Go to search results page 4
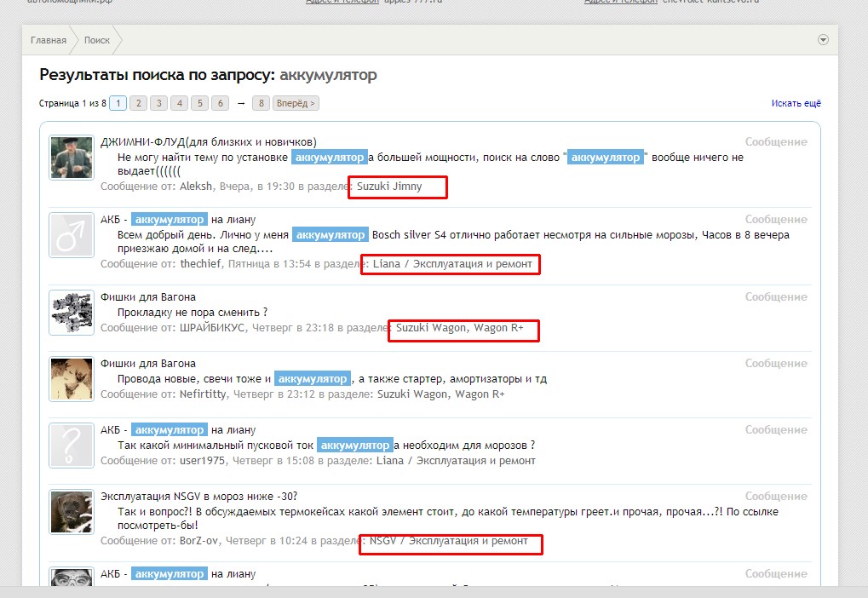Screen dimensions: 868x598 coord(180,103)
